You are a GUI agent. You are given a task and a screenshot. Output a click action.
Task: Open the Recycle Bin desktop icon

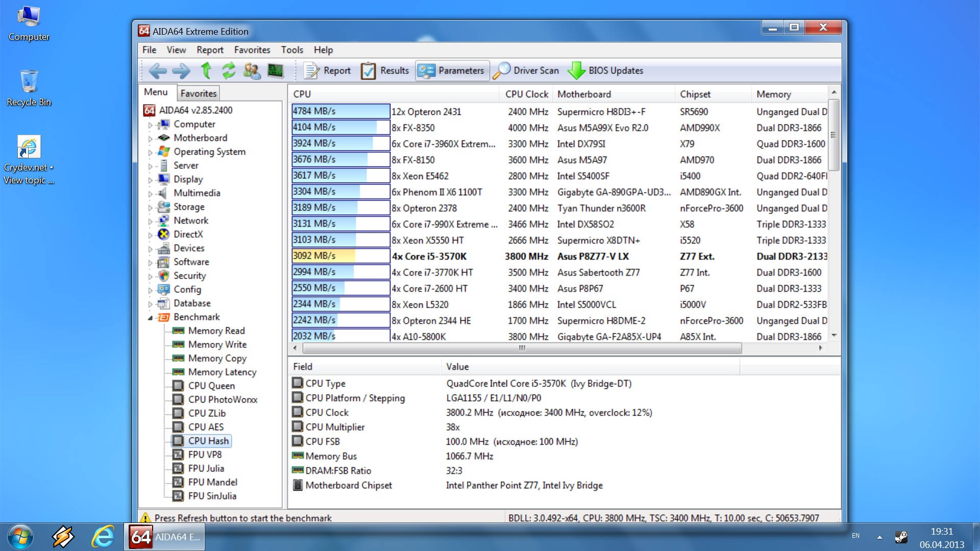click(x=29, y=89)
